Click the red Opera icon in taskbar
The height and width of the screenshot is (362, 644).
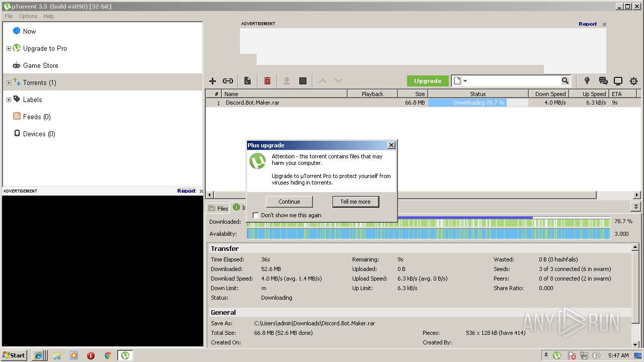(x=91, y=355)
